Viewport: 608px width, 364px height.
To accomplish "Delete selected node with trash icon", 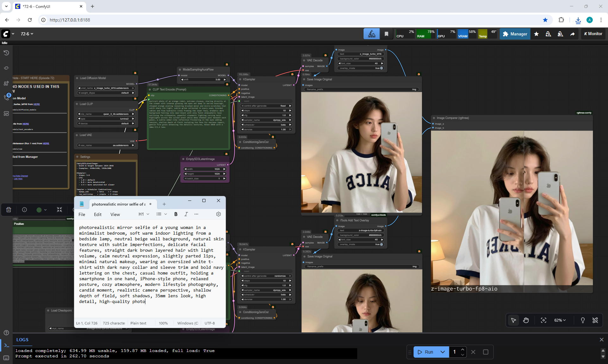I will [9, 210].
